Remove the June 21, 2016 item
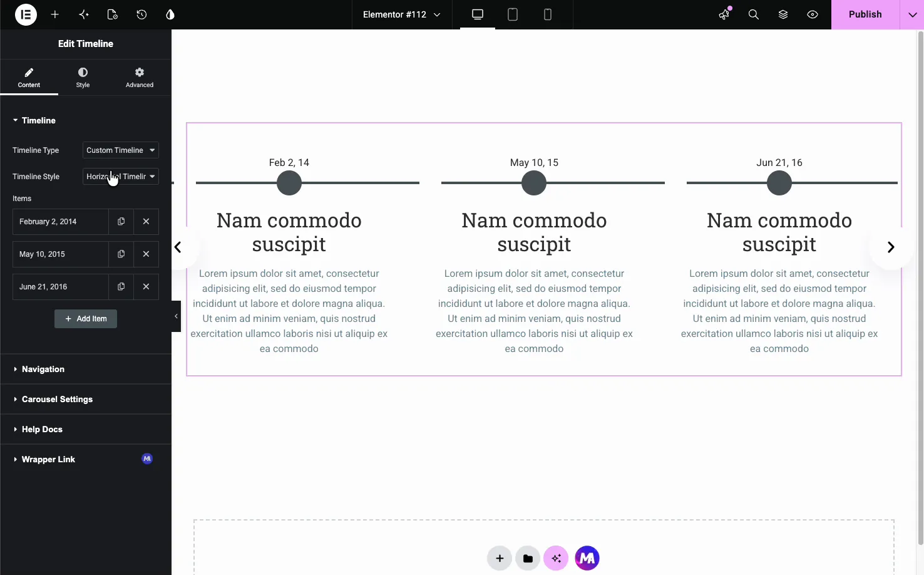 click(x=146, y=287)
